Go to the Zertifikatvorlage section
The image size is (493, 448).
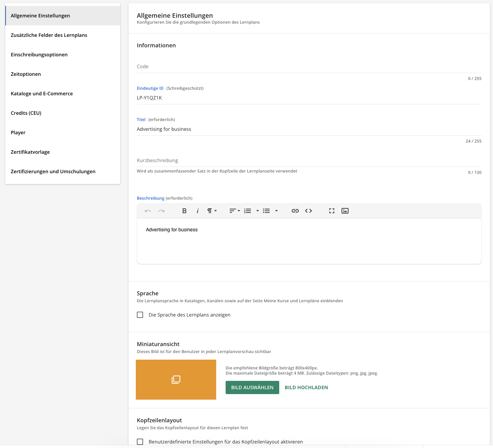tap(30, 152)
